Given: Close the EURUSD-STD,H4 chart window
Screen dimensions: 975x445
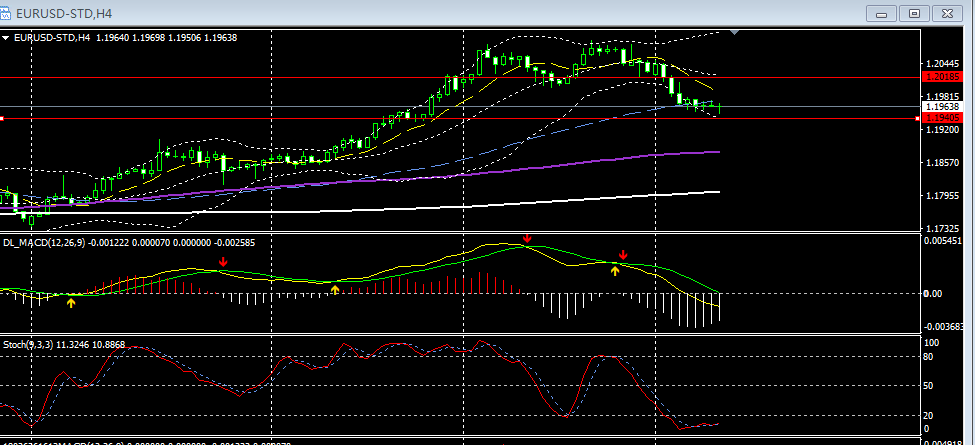Looking at the screenshot, I should tap(946, 12).
